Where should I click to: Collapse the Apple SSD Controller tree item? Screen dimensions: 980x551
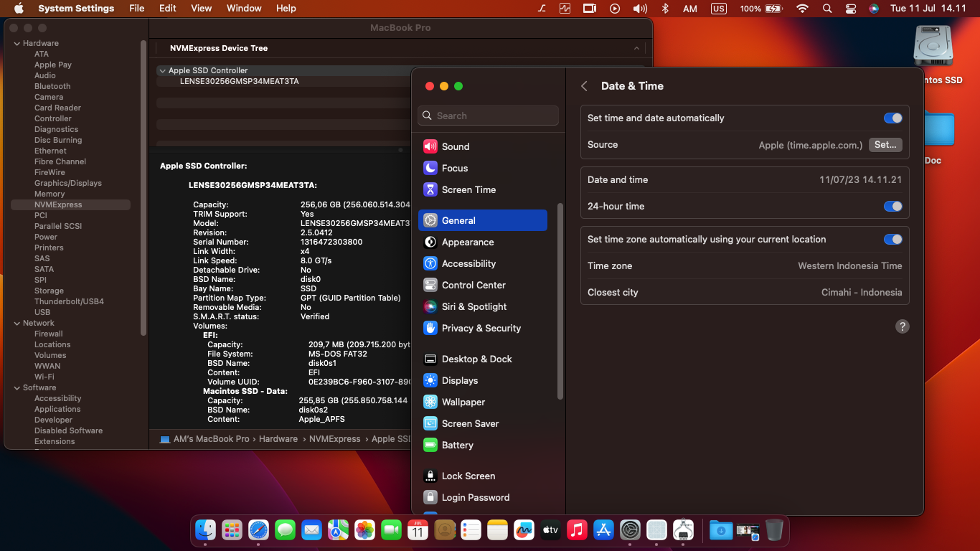coord(161,70)
